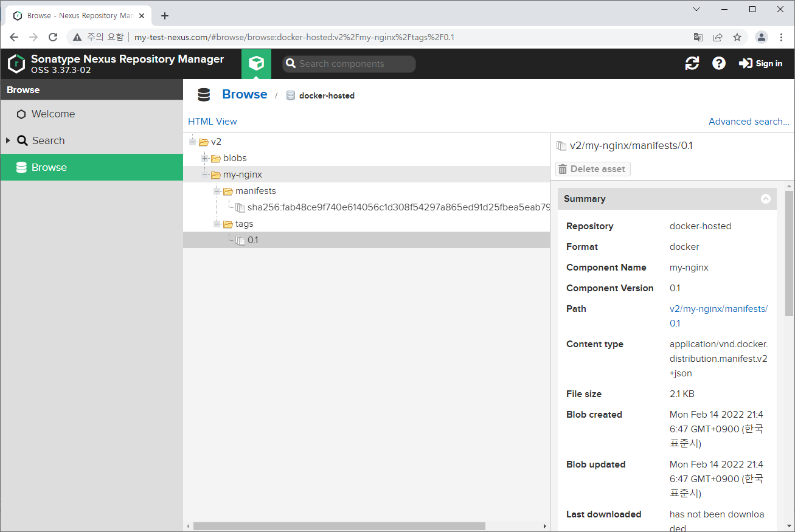Select the tags tree folder
Viewport: 795px width, 532px height.
238,224
